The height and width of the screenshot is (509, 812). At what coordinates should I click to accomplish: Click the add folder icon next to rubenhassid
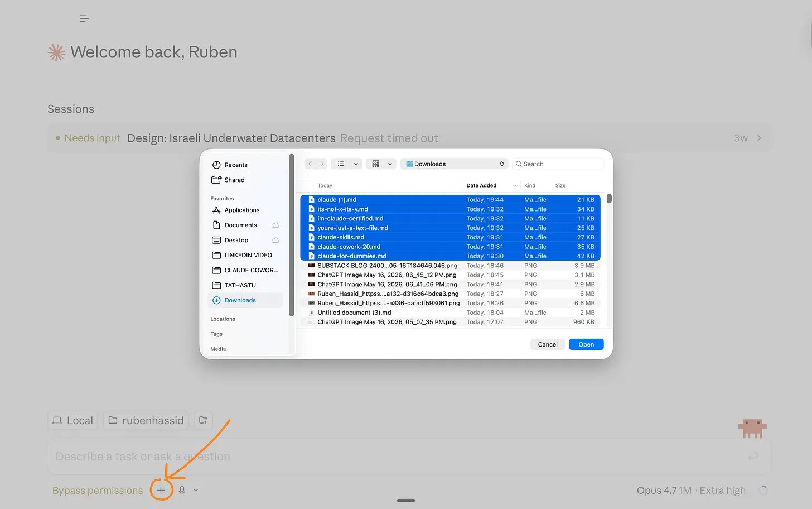204,420
